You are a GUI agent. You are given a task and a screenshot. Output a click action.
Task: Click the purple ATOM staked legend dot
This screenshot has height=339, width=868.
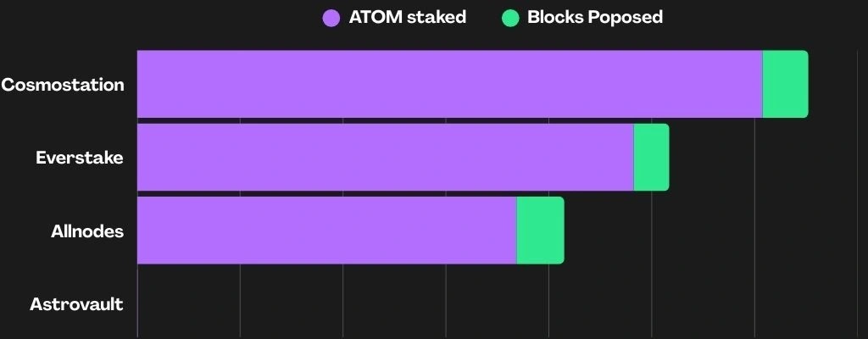pyautogui.click(x=331, y=18)
